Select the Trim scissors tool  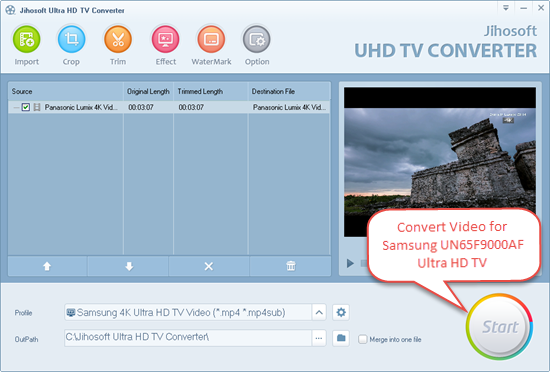[x=118, y=39]
